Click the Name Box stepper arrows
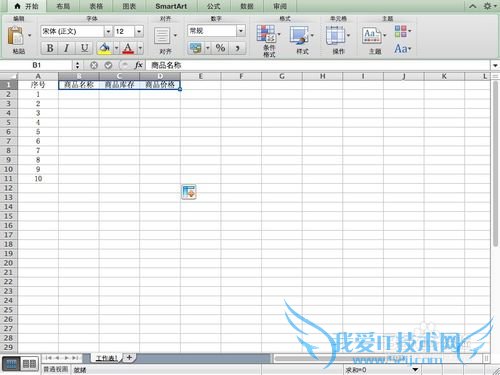This screenshot has width=500, height=375. [x=77, y=65]
